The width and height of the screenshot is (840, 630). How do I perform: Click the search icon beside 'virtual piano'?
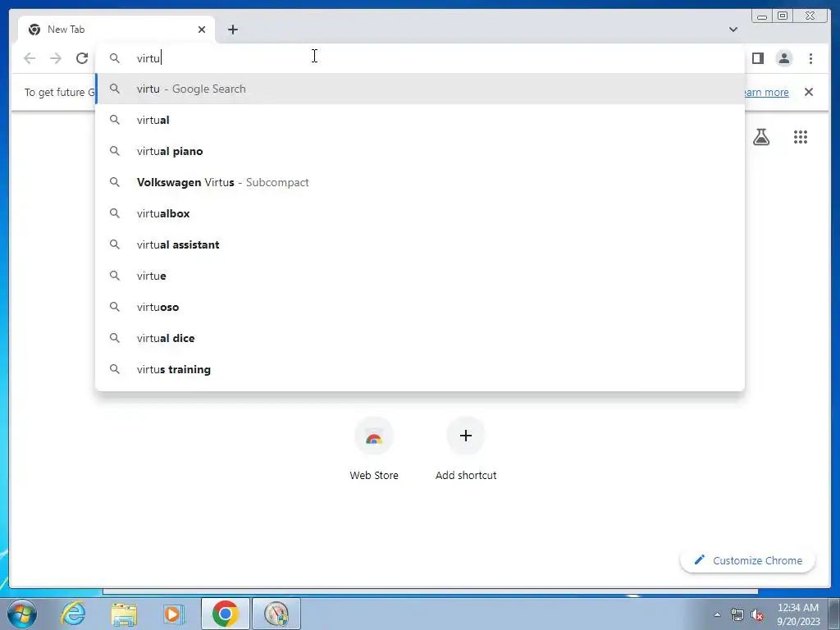[x=115, y=151]
